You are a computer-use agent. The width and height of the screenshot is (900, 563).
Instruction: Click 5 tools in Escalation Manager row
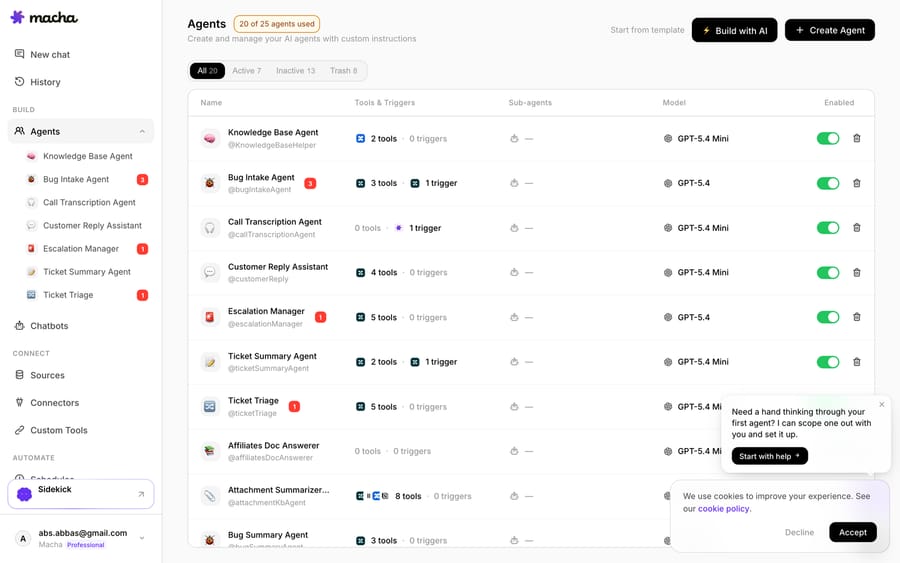(x=383, y=317)
